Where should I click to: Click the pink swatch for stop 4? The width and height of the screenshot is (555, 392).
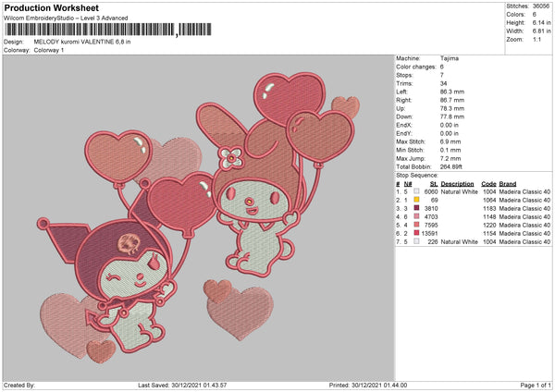(416, 216)
